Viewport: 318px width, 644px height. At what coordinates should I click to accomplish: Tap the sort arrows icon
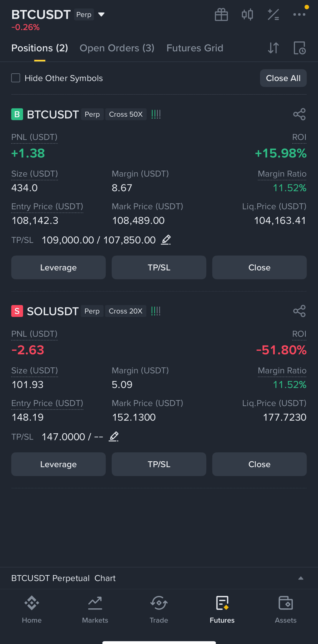tap(273, 48)
